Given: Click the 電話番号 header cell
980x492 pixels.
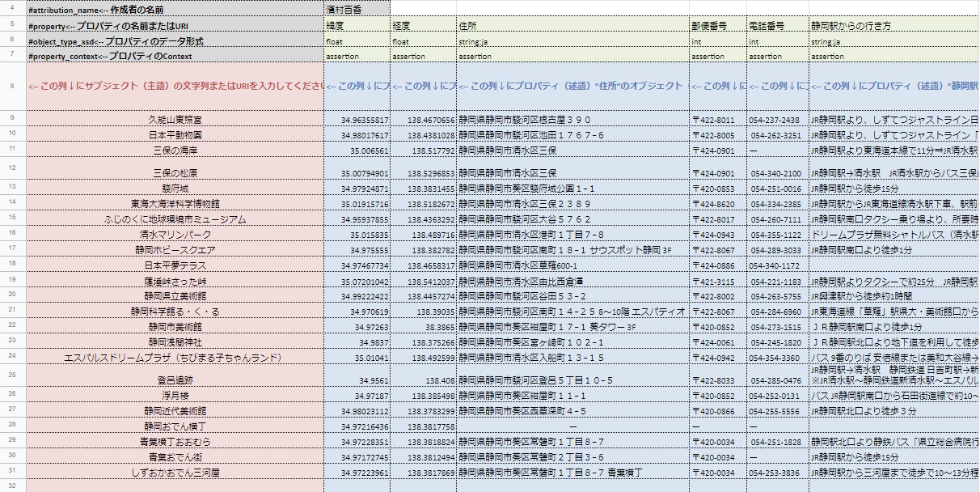Looking at the screenshot, I should pyautogui.click(x=777, y=26).
